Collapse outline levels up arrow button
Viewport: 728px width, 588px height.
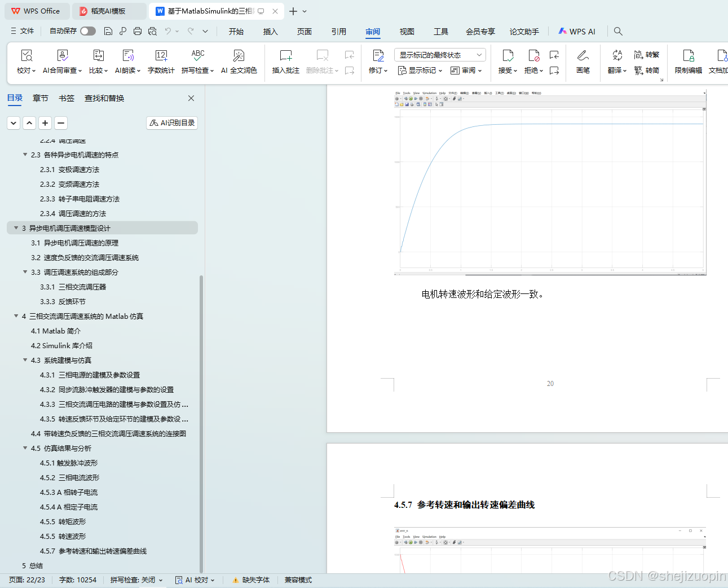point(30,123)
